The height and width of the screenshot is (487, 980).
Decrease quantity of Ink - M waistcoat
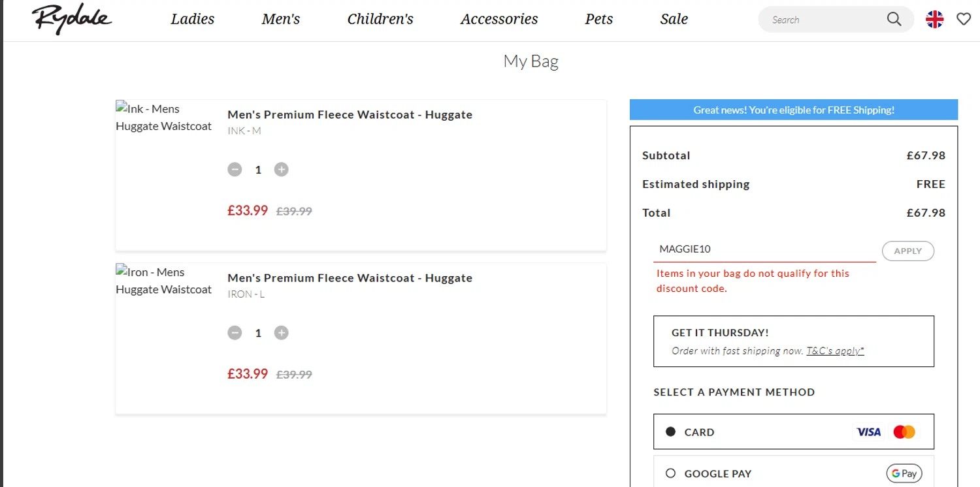click(x=235, y=170)
